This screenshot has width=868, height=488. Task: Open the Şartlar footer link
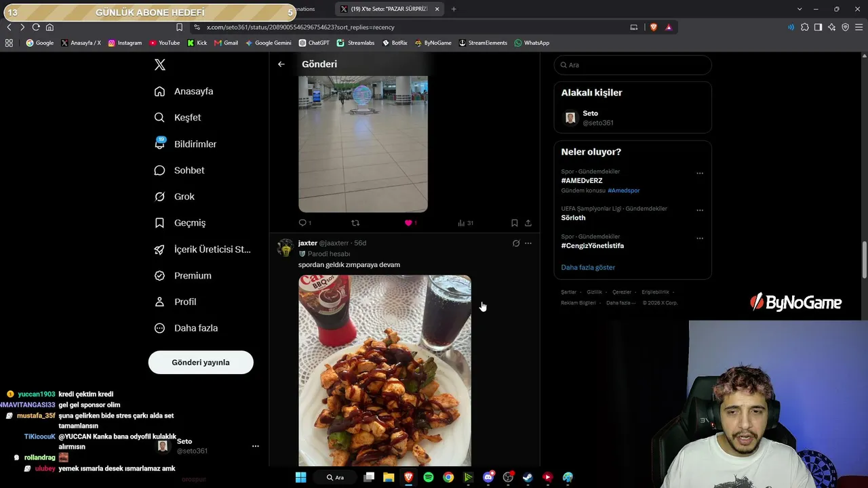point(568,292)
